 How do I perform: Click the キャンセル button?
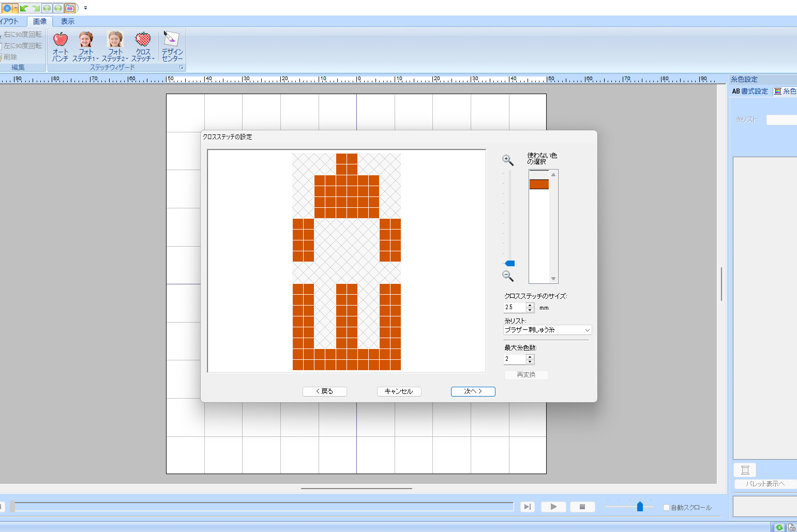click(x=399, y=391)
